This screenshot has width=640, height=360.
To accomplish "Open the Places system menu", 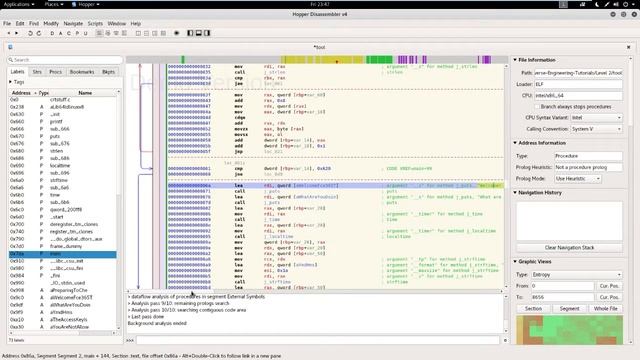I will click(x=53, y=4).
